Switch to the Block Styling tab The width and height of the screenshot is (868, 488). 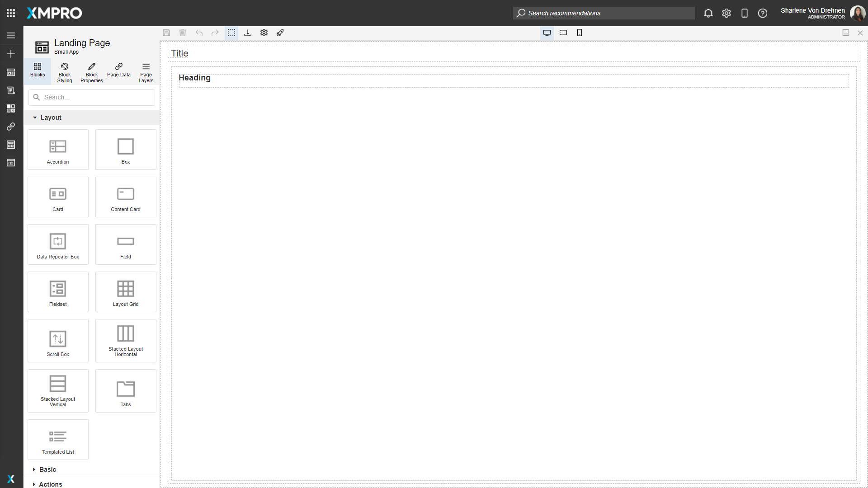(64, 71)
